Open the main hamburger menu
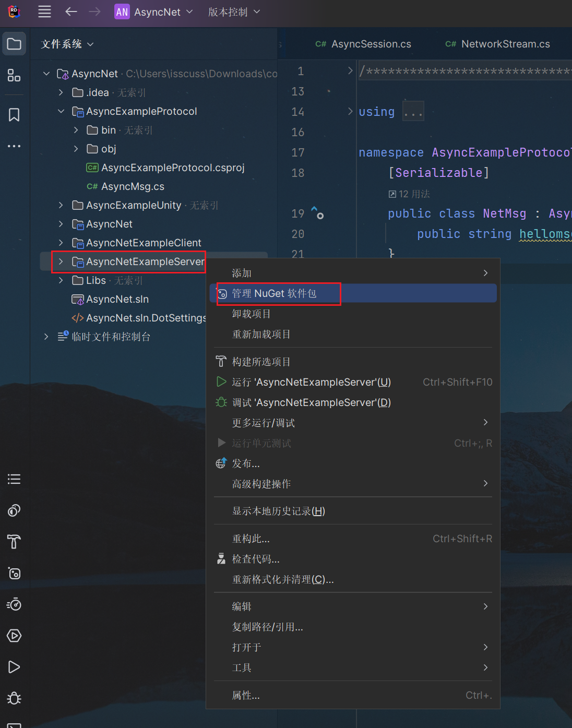572x728 pixels. tap(45, 12)
